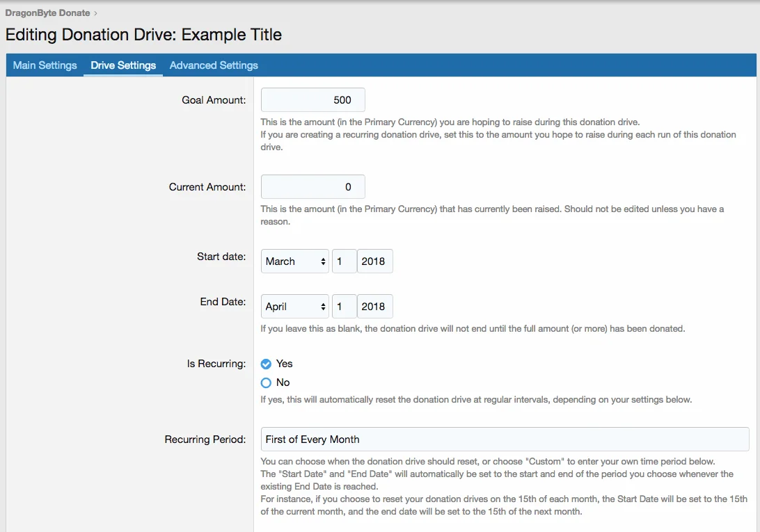This screenshot has height=532, width=760.
Task: Focus the Current Amount field
Action: click(x=312, y=187)
